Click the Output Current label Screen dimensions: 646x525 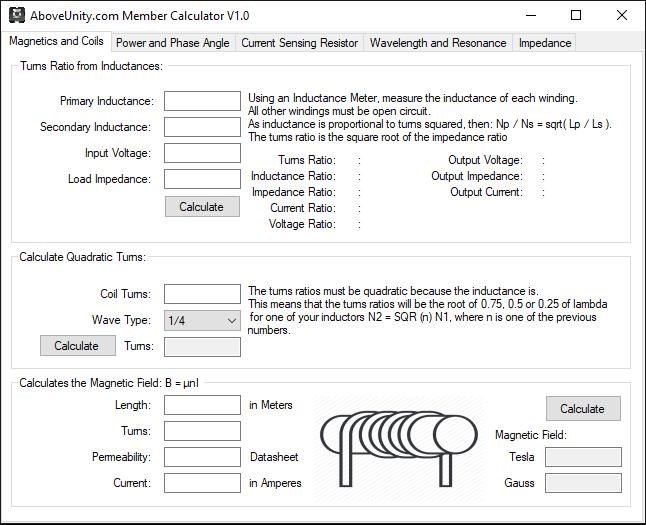(487, 192)
